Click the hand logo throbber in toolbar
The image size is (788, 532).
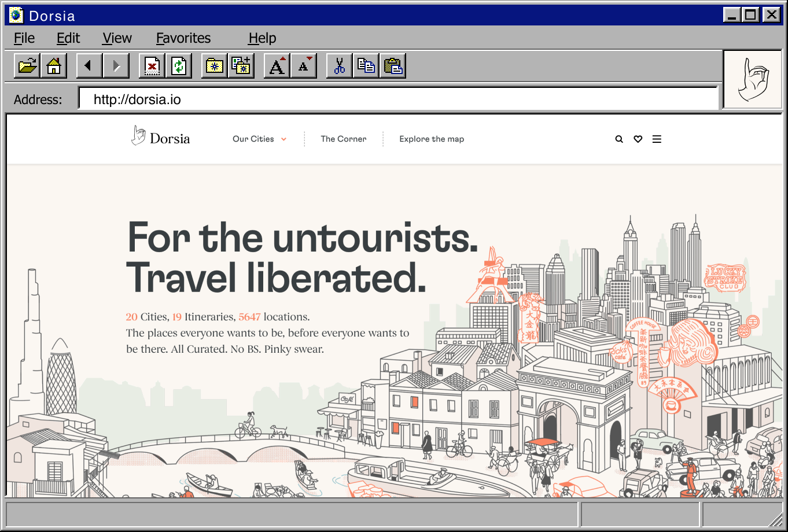(x=753, y=79)
